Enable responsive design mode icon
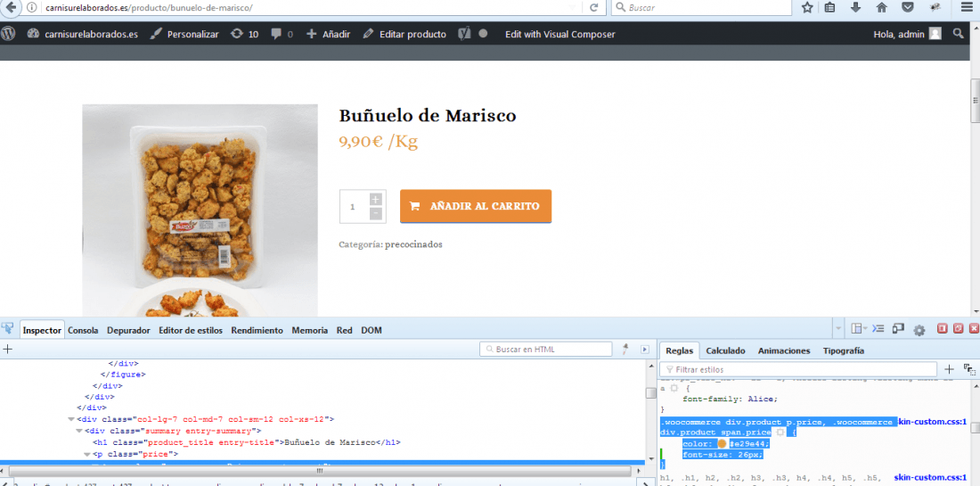 (x=898, y=328)
